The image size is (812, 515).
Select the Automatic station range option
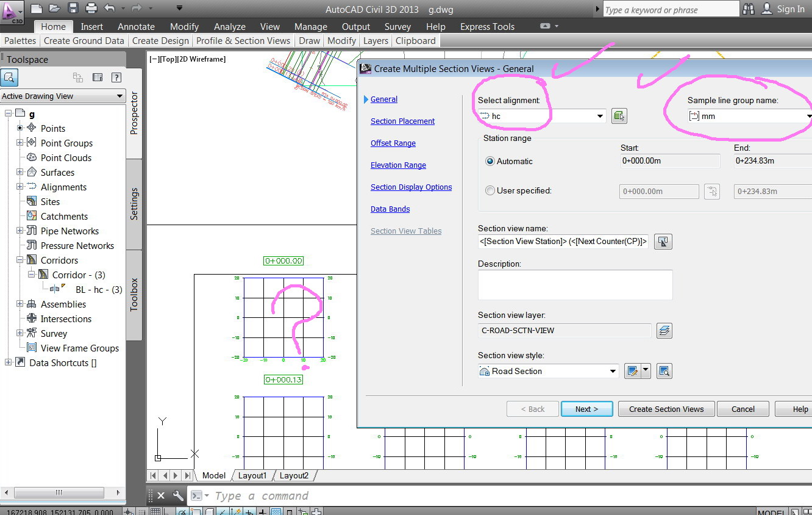(490, 162)
